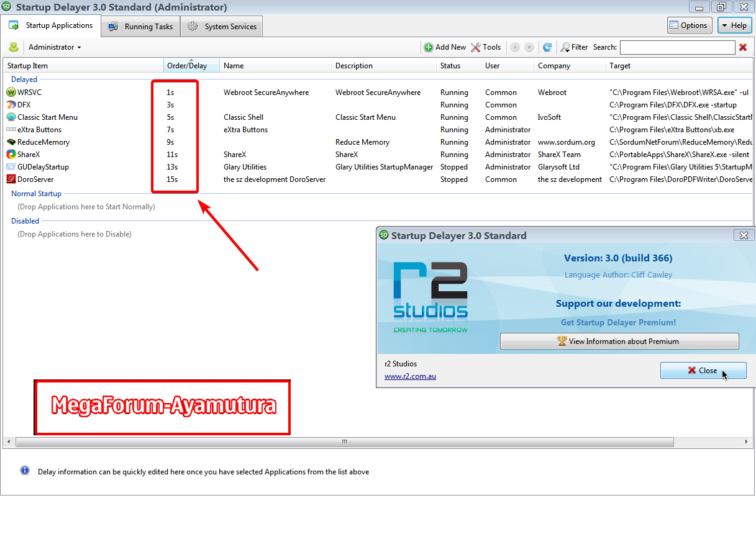
Task: Click the ShareX Team company cell
Action: point(559,155)
